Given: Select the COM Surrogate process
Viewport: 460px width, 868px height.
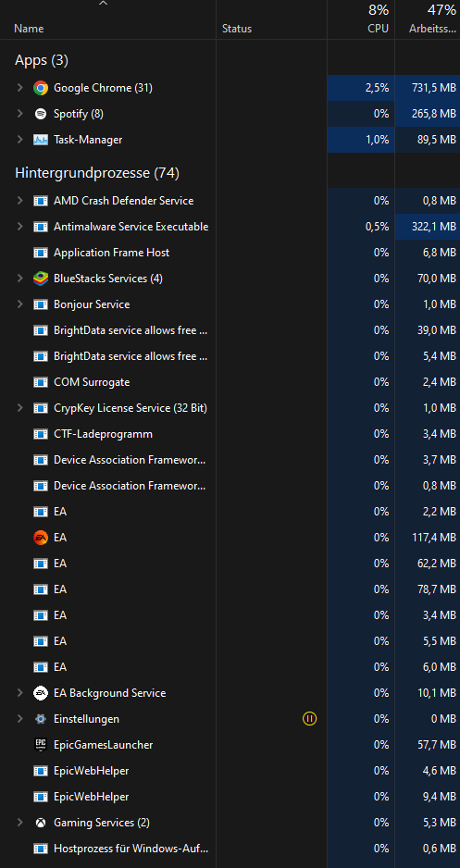Looking at the screenshot, I should (230, 382).
